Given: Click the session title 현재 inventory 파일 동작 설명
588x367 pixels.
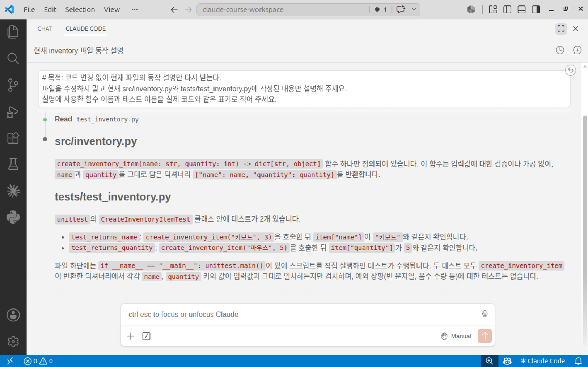Looking at the screenshot, I should pyautogui.click(x=79, y=51).
